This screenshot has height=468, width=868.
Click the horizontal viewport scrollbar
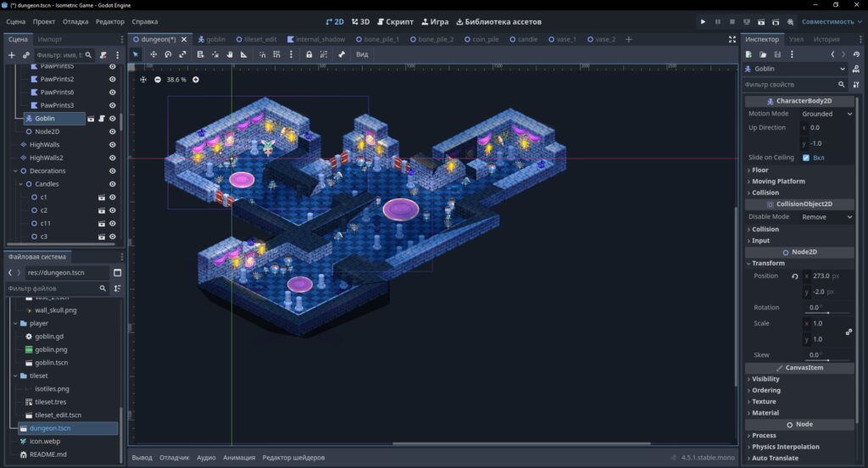(x=521, y=443)
